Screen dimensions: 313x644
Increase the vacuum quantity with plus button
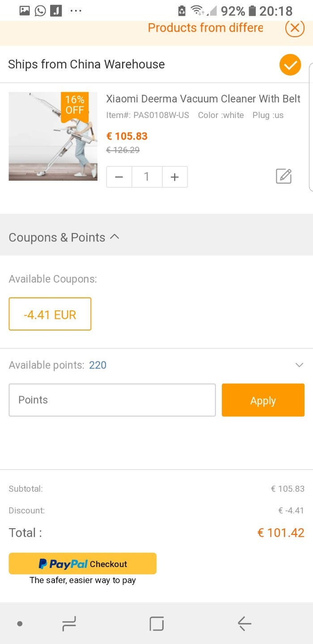[174, 177]
